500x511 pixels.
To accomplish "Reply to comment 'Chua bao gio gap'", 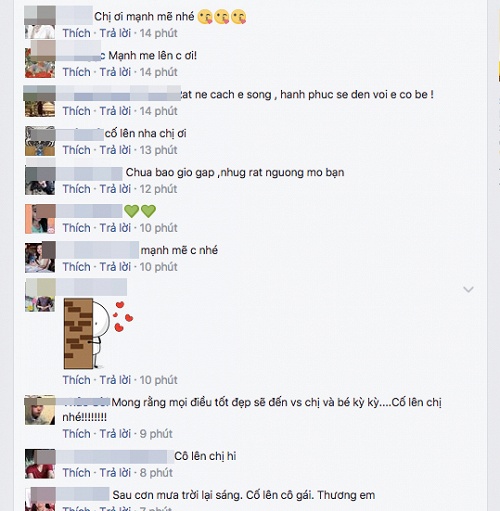I will [x=115, y=189].
